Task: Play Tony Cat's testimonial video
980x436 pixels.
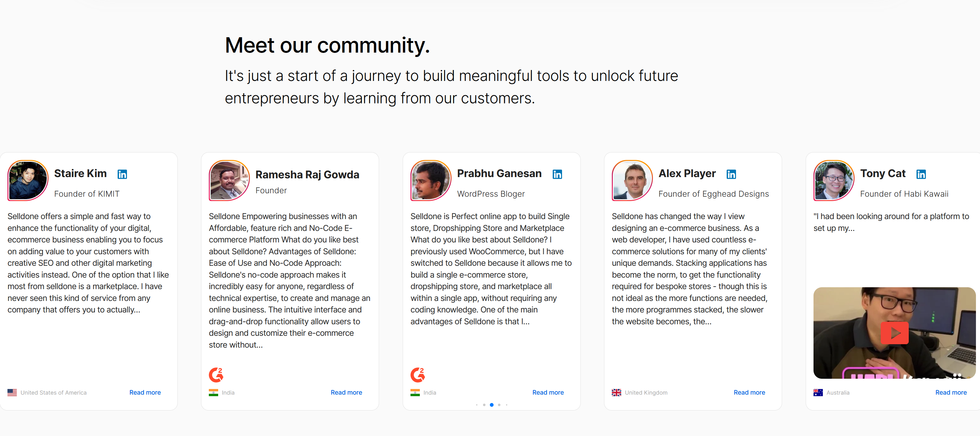Action: [x=894, y=333]
